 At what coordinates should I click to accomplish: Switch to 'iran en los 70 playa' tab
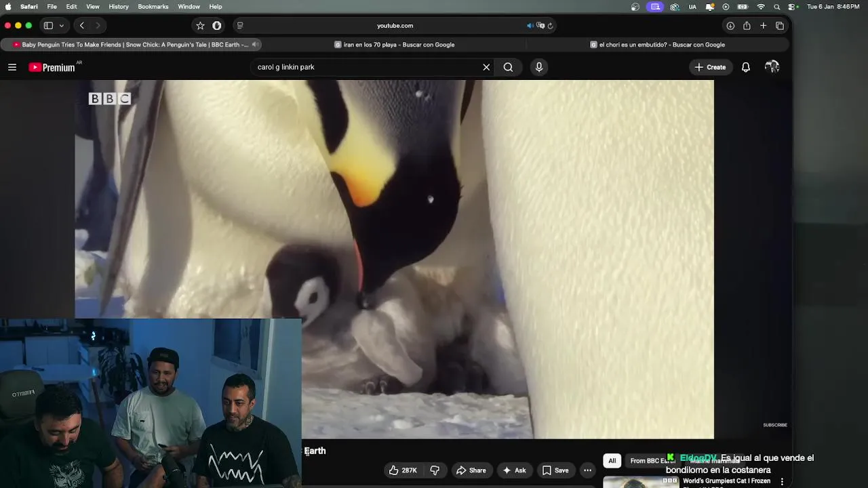(395, 45)
